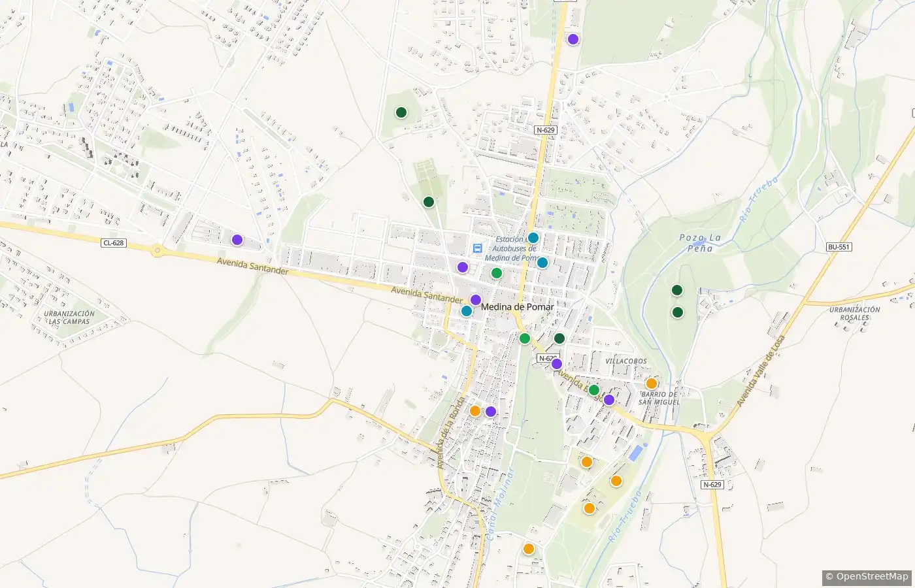This screenshot has width=915, height=588.
Task: Click the CL-628 road shield
Action: (113, 243)
